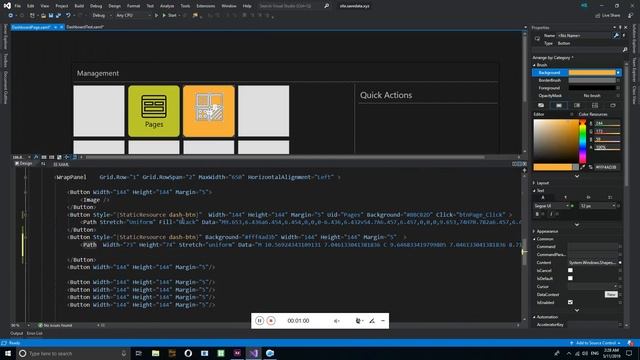The height and width of the screenshot is (360, 640).
Task: Pause the screen recording
Action: [x=259, y=321]
